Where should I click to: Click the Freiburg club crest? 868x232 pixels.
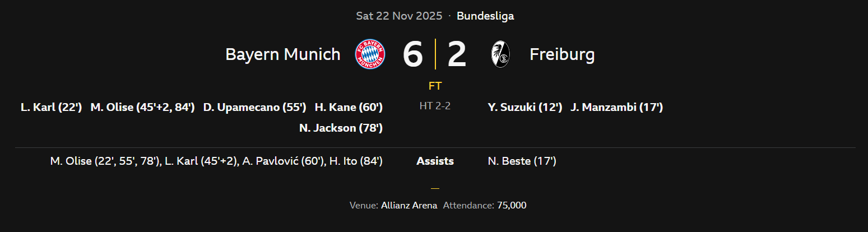(500, 54)
